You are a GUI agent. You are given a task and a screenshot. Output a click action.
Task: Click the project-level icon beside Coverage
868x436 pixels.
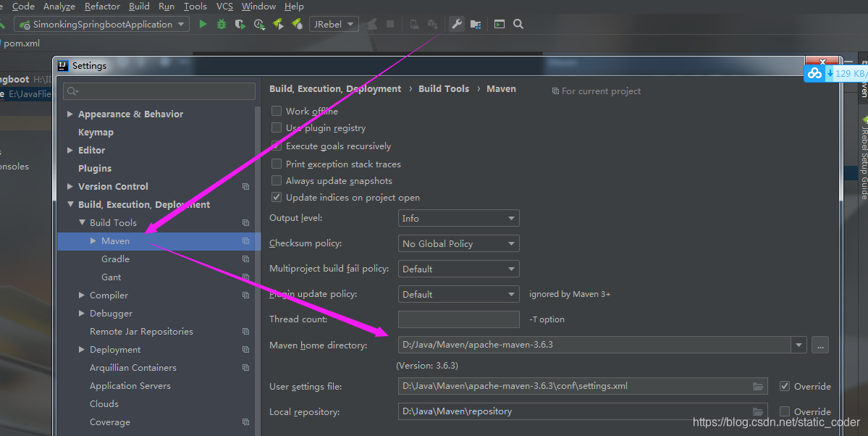[246, 422]
